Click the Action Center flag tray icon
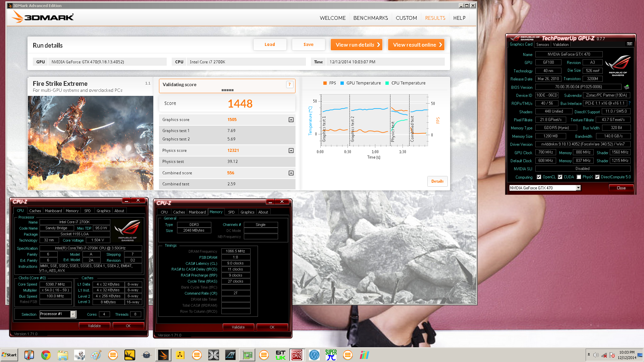 click(612, 355)
